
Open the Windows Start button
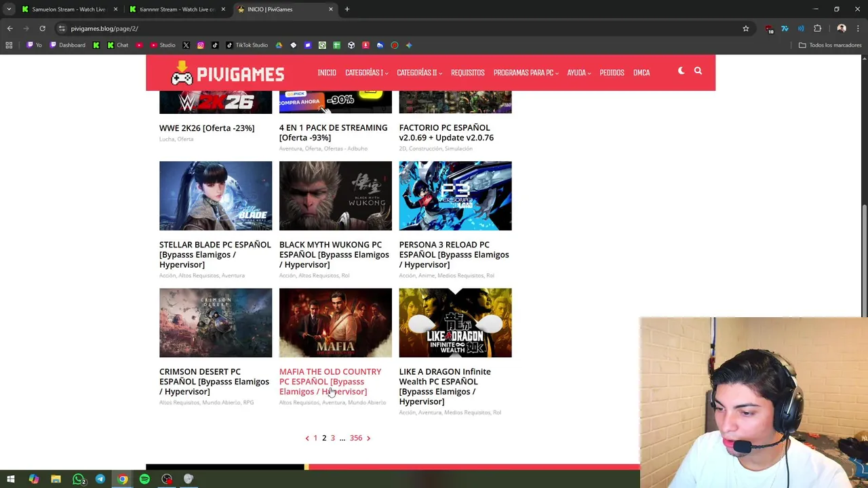11,479
